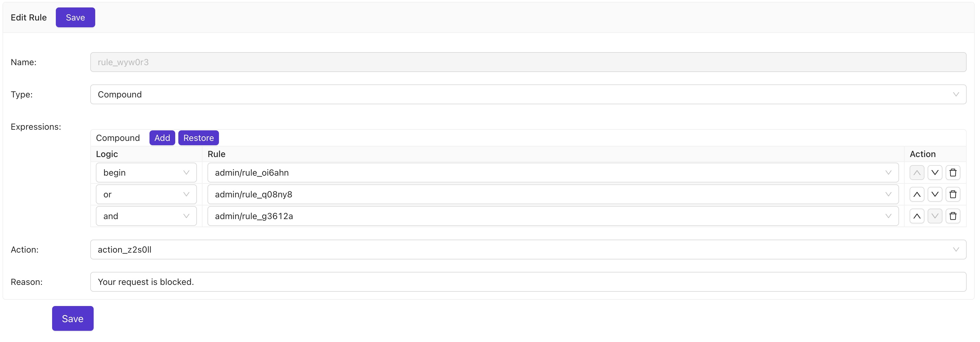Move the admin/rule_oi6ahn row down

click(x=934, y=173)
